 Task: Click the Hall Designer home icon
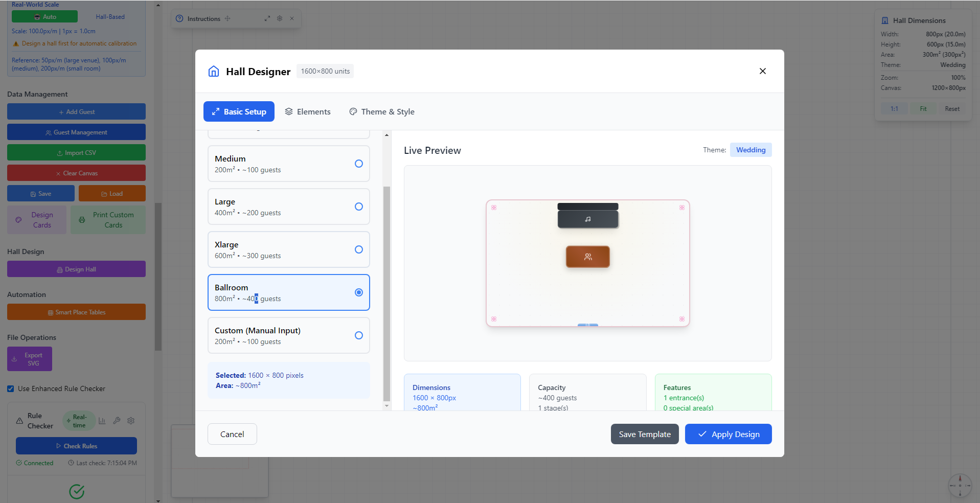tap(214, 72)
